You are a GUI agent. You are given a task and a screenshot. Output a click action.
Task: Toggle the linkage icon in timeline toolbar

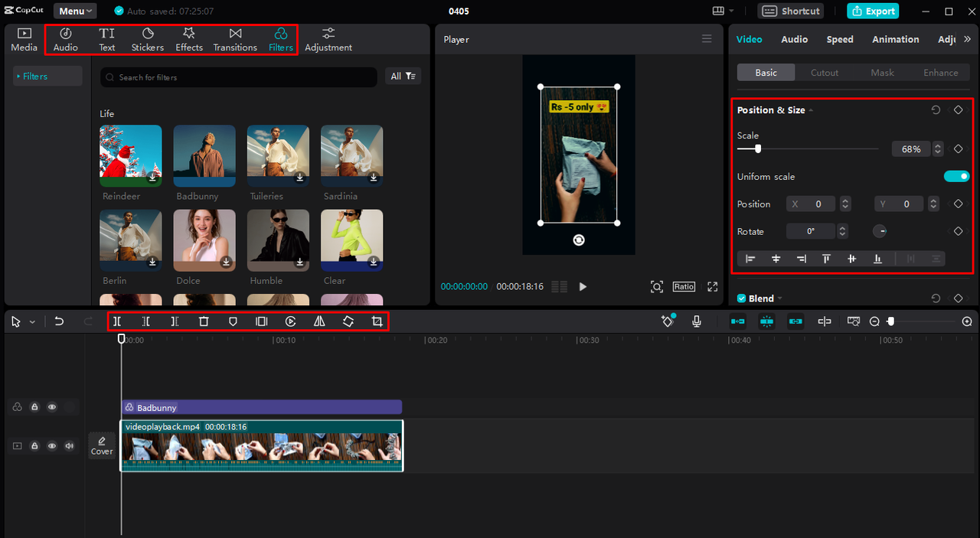coord(795,321)
